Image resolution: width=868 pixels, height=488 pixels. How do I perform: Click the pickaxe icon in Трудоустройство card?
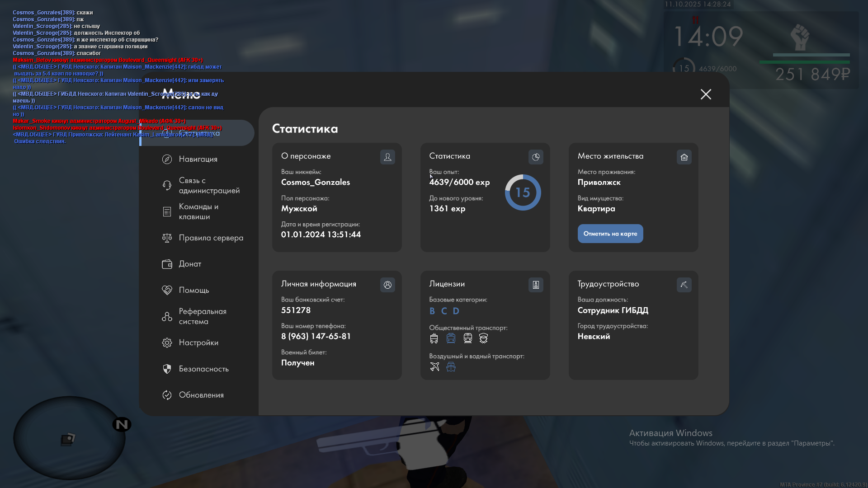684,285
